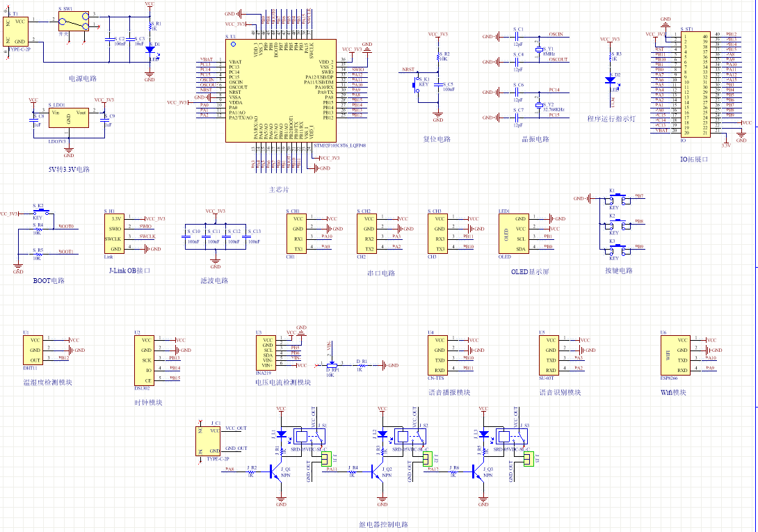This screenshot has height=532, width=758.
Task: Click the IO拓展口 label
Action: point(694,159)
